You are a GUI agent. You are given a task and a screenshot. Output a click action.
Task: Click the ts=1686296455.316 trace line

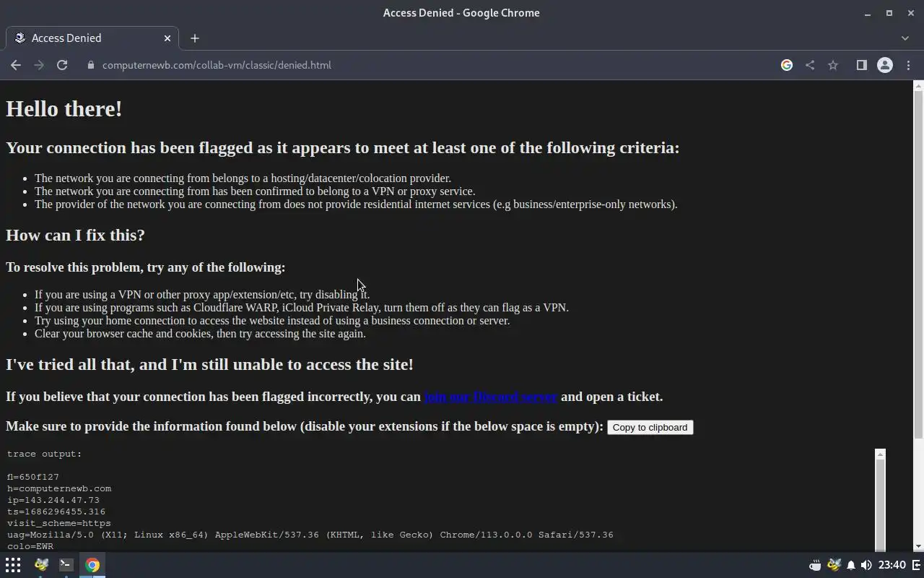[56, 512]
